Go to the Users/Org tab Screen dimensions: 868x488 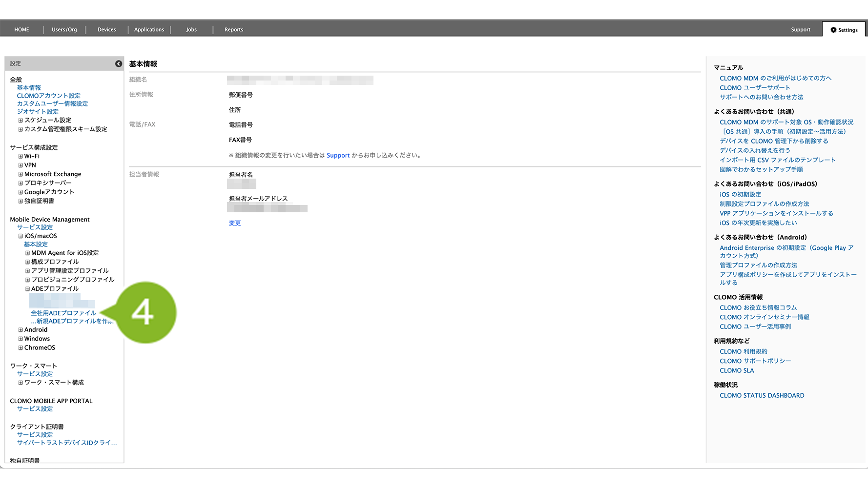tap(64, 30)
